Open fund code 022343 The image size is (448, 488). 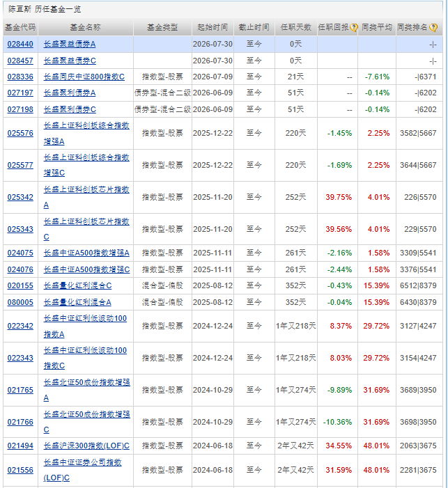coord(20,359)
